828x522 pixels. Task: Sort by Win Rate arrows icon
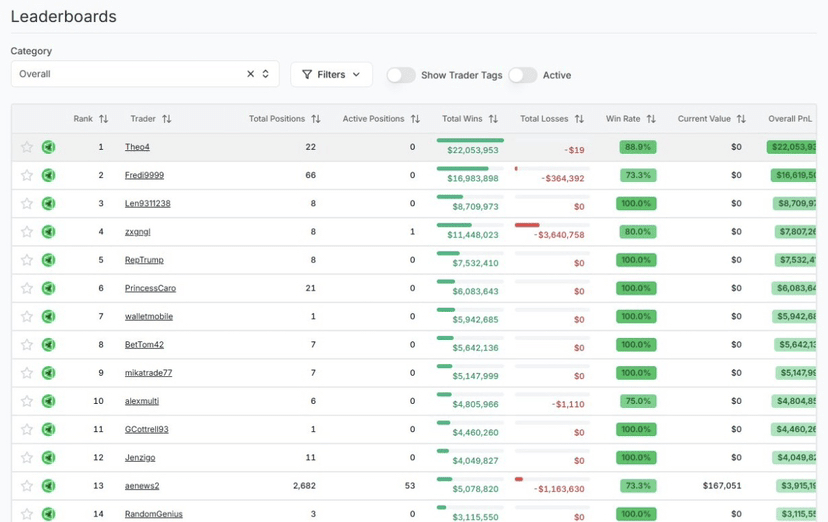pyautogui.click(x=651, y=119)
